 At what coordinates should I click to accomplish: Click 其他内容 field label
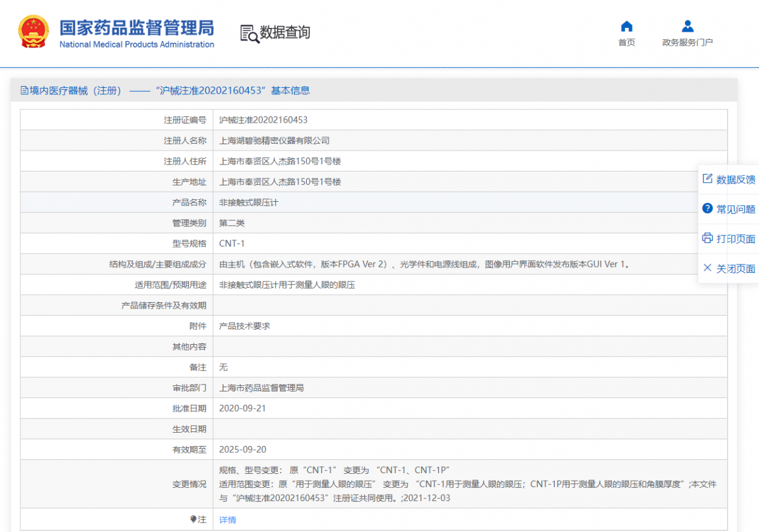pos(189,347)
